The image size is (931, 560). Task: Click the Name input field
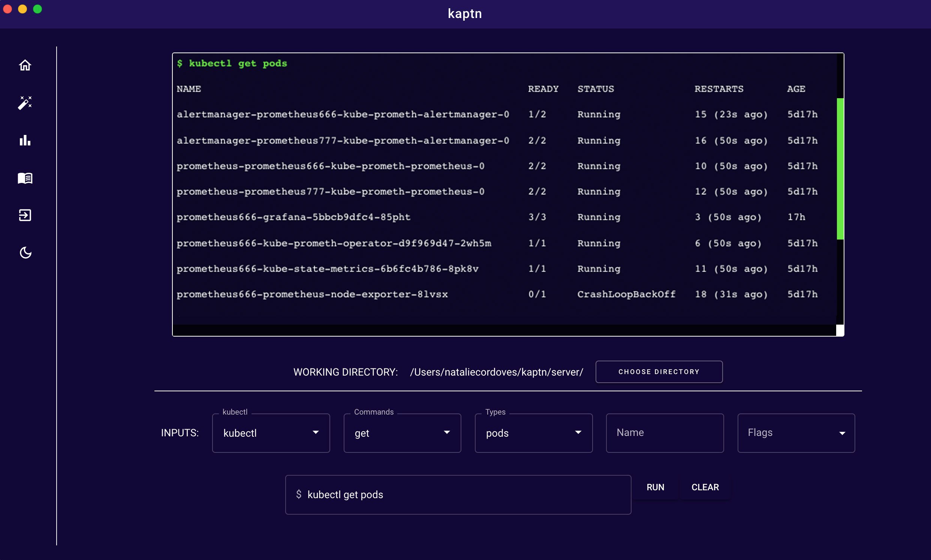(665, 433)
